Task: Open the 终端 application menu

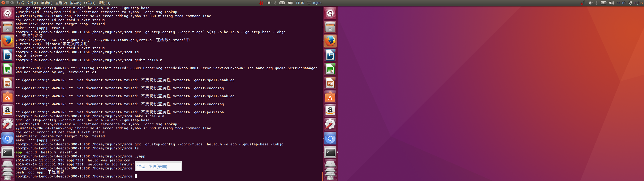Action: pos(20,3)
